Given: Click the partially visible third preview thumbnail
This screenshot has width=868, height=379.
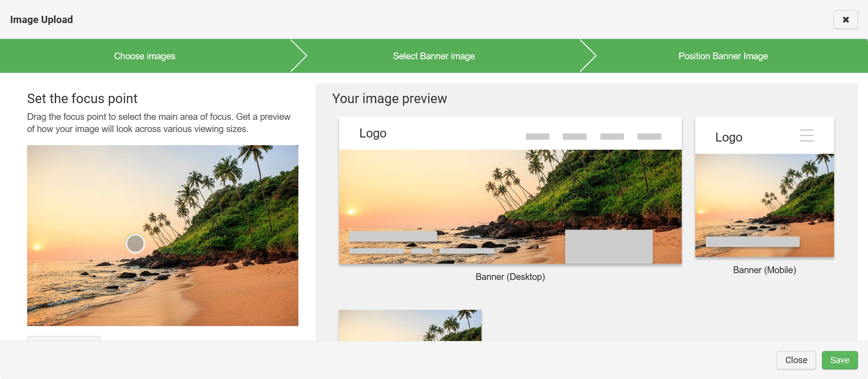Looking at the screenshot, I should click(x=410, y=325).
